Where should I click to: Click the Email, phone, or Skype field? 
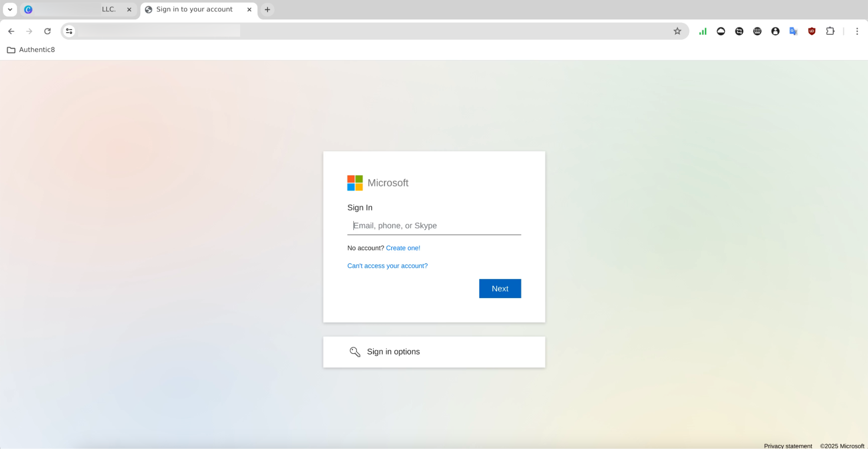pos(434,226)
